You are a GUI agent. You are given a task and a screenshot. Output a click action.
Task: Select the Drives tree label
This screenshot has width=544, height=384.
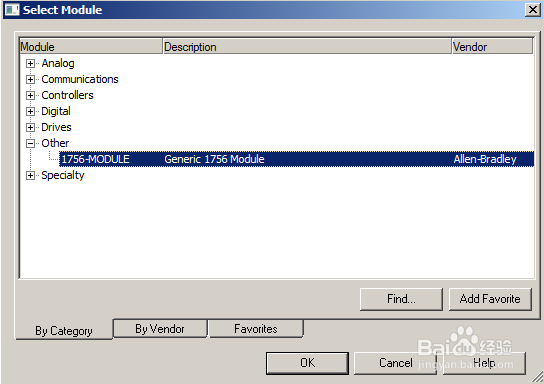pyautogui.click(x=56, y=127)
